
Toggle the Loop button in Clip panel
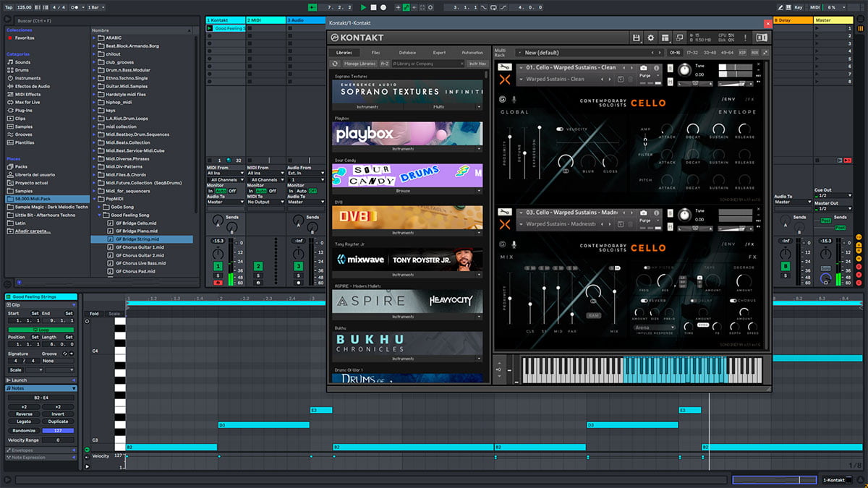point(41,329)
